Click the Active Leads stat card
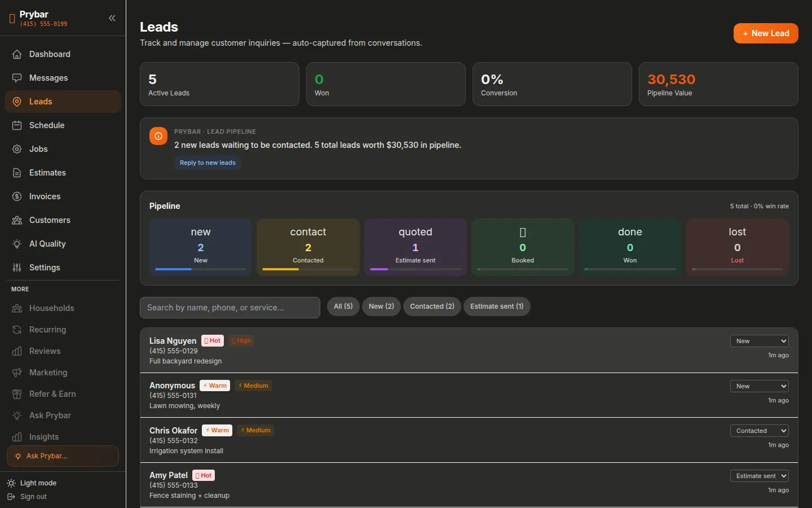Screen dimensions: 812x508 [x=219, y=84]
